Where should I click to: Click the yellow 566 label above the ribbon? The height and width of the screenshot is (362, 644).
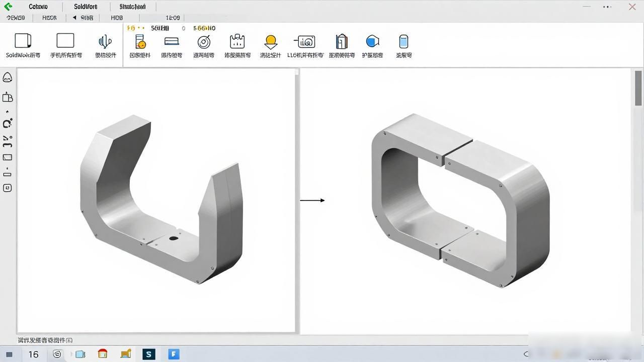pos(204,28)
